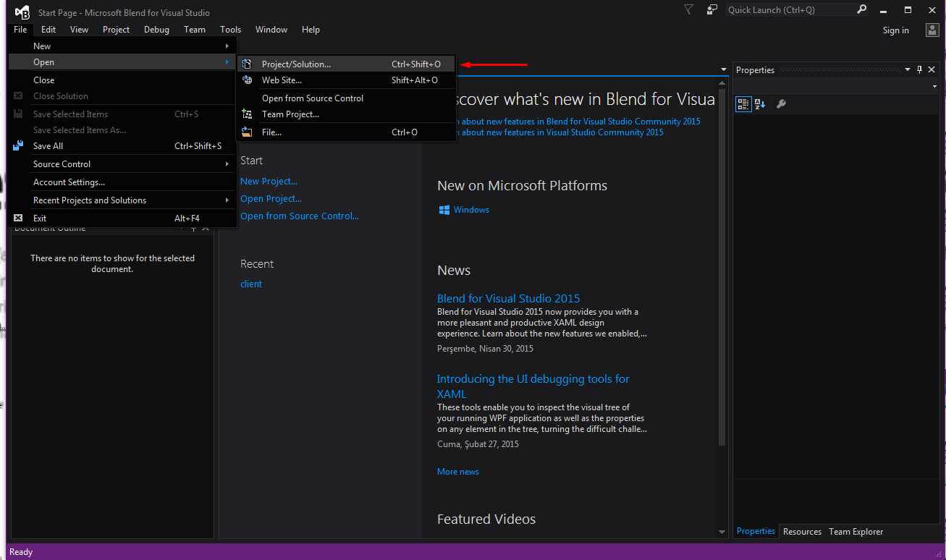Click the 'There are no items to show' message
Viewport: 946px width, 560px height.
coord(112,263)
